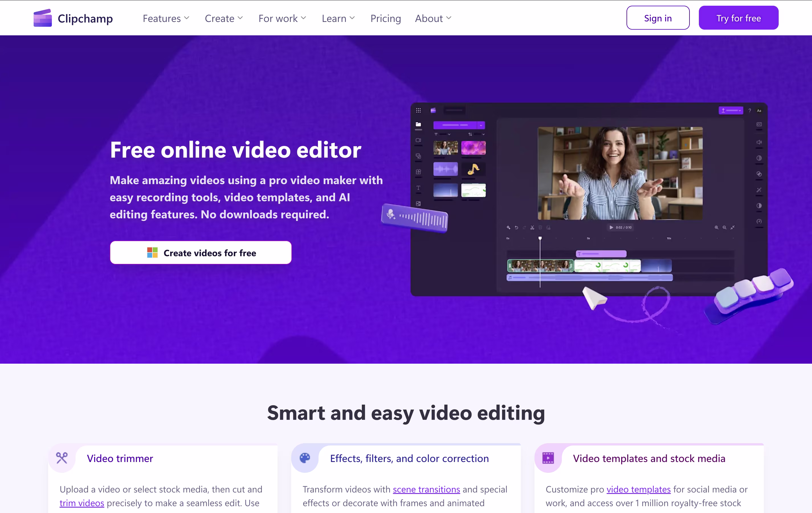Open the audio speaker panel icon
Image resolution: width=812 pixels, height=513 pixels.
click(759, 142)
